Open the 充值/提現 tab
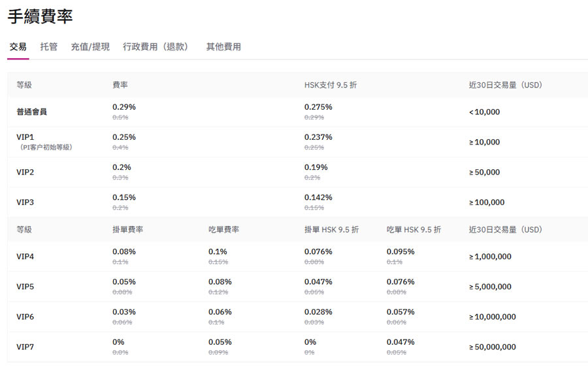 click(90, 47)
